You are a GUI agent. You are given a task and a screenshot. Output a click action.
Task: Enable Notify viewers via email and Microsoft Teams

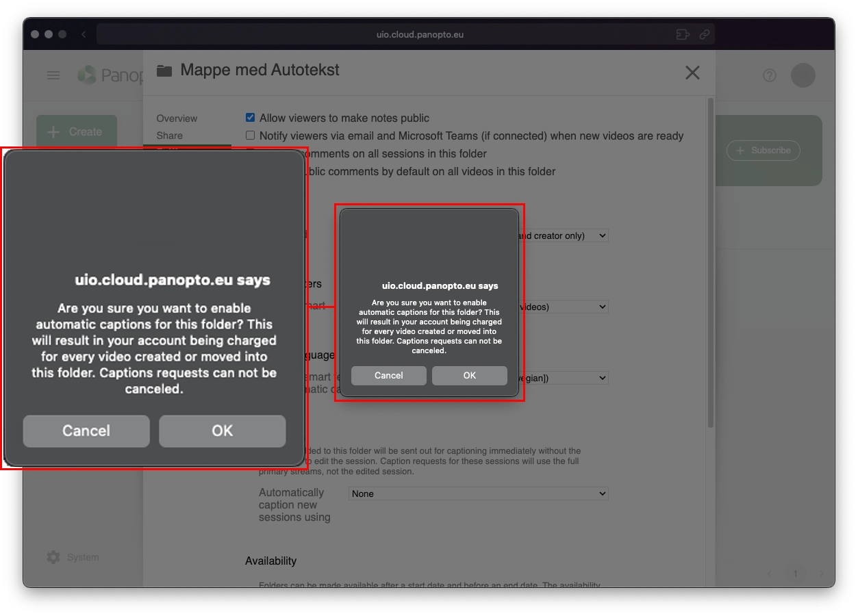pyautogui.click(x=250, y=136)
